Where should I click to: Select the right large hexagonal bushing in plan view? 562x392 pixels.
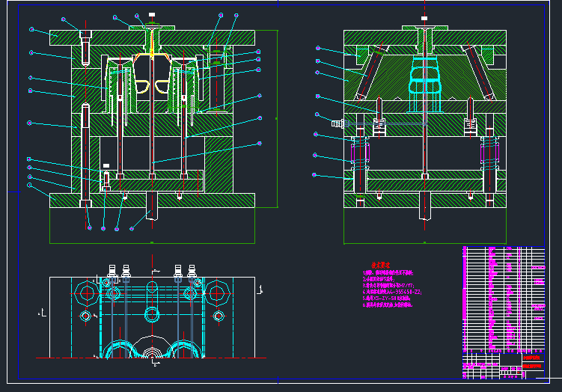[x=218, y=293]
